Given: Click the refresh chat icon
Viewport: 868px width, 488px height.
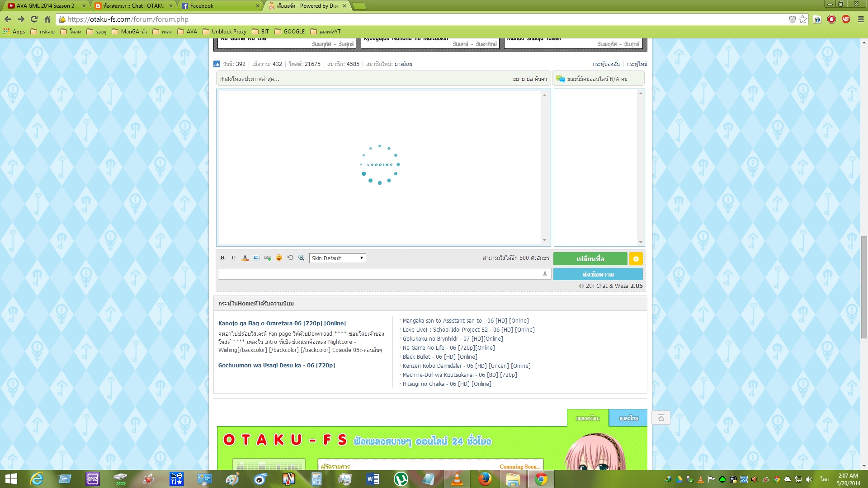Looking at the screenshot, I should coord(290,258).
